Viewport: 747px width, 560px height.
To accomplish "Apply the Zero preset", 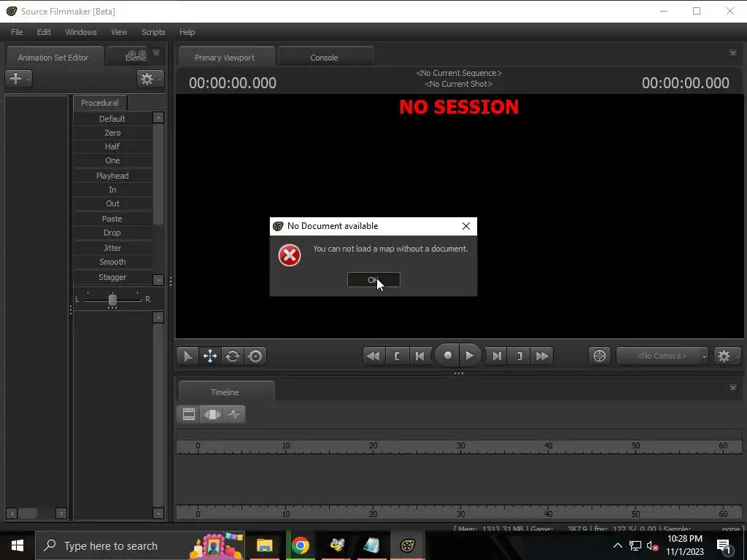I will (112, 133).
